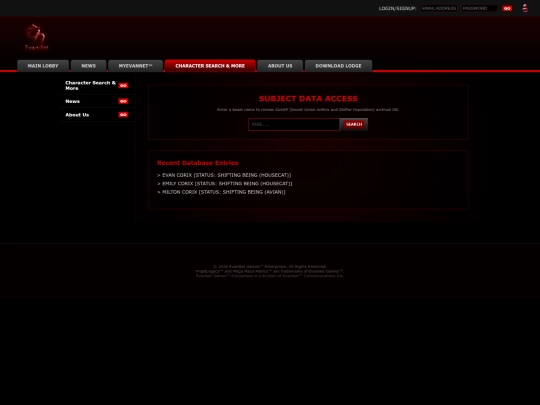Open the sidebar News link
Image resolution: width=540 pixels, height=405 pixels.
point(73,101)
